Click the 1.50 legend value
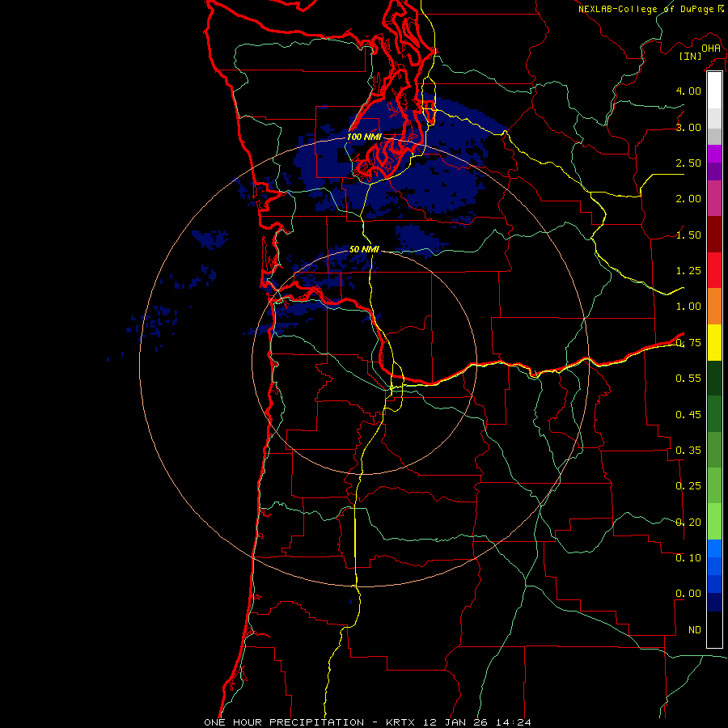The image size is (728, 728). 688,235
